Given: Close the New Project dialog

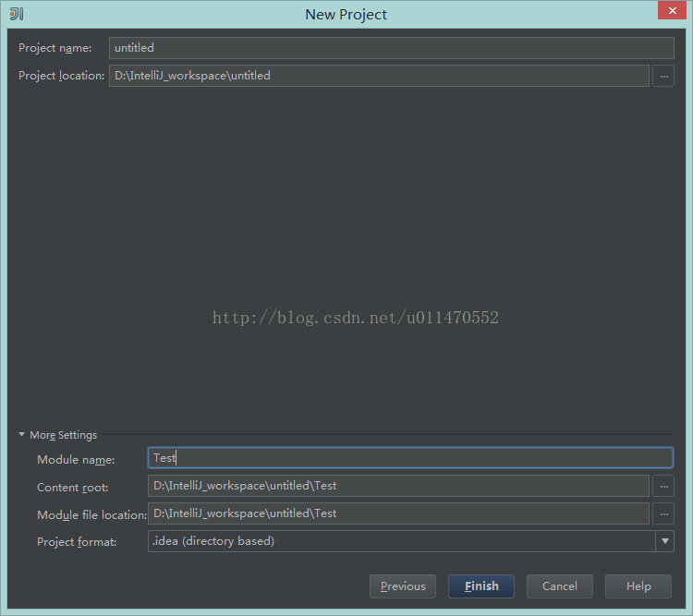Looking at the screenshot, I should click(x=672, y=10).
